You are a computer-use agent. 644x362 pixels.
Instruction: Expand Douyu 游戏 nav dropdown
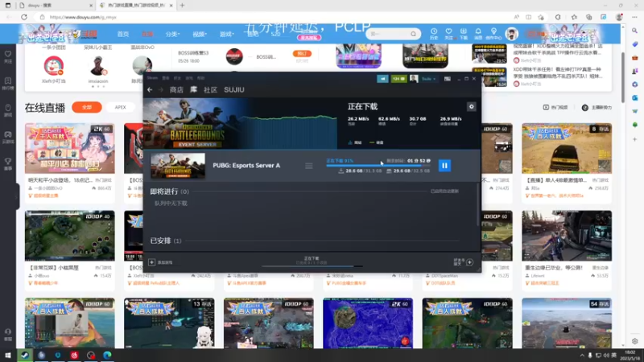[226, 34]
